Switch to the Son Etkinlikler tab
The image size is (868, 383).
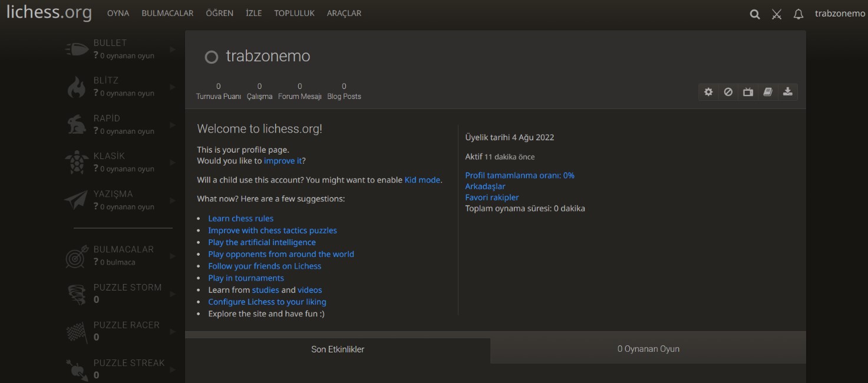[x=338, y=349]
